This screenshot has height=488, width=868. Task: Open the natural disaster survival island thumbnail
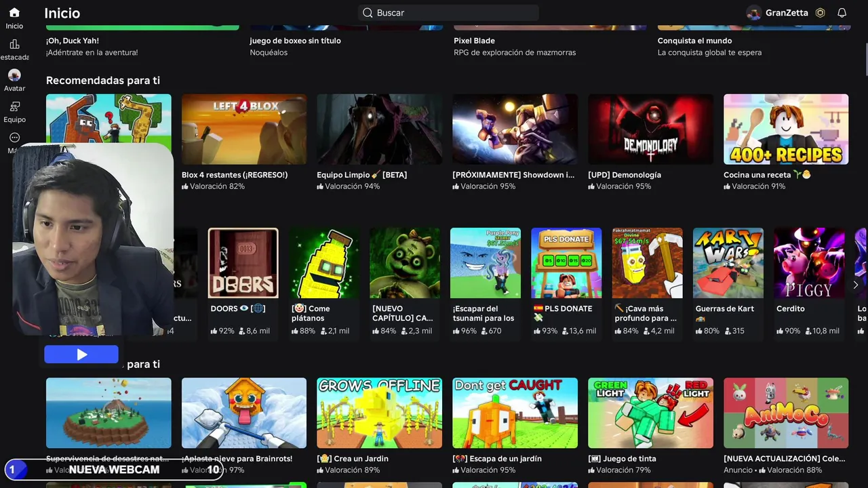(108, 413)
